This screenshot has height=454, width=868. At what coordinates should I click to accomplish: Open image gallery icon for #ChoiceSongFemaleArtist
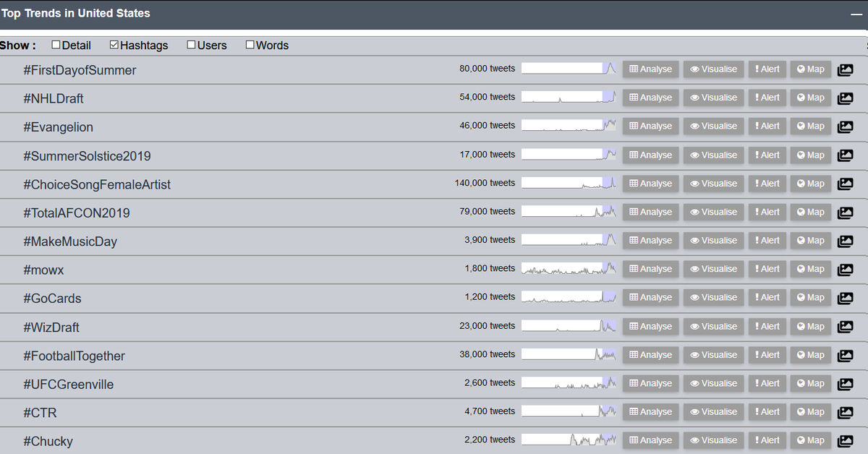845,184
